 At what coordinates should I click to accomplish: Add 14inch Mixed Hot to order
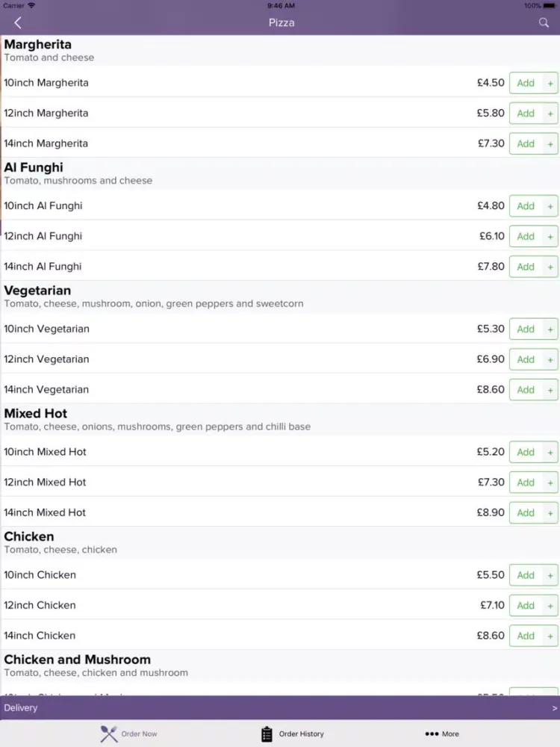[526, 512]
